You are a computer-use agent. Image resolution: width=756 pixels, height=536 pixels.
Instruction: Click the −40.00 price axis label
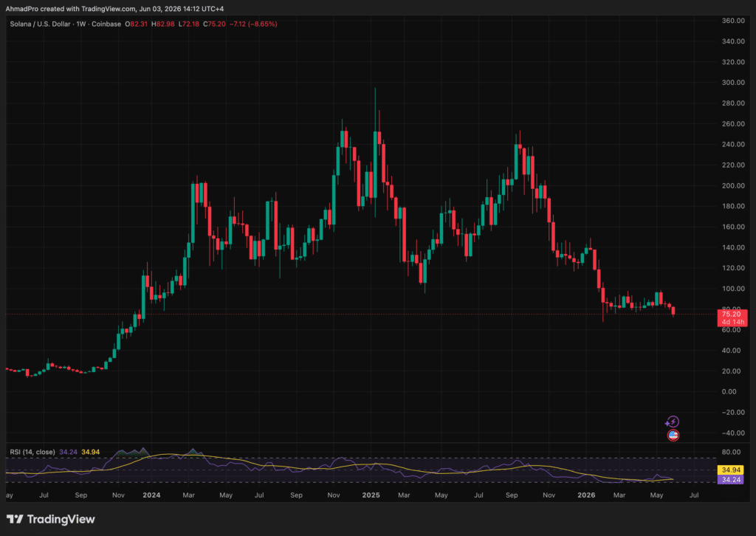pos(733,433)
